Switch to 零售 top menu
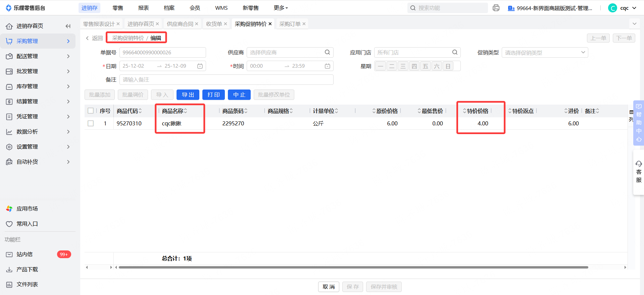This screenshot has width=644, height=295. (x=117, y=8)
